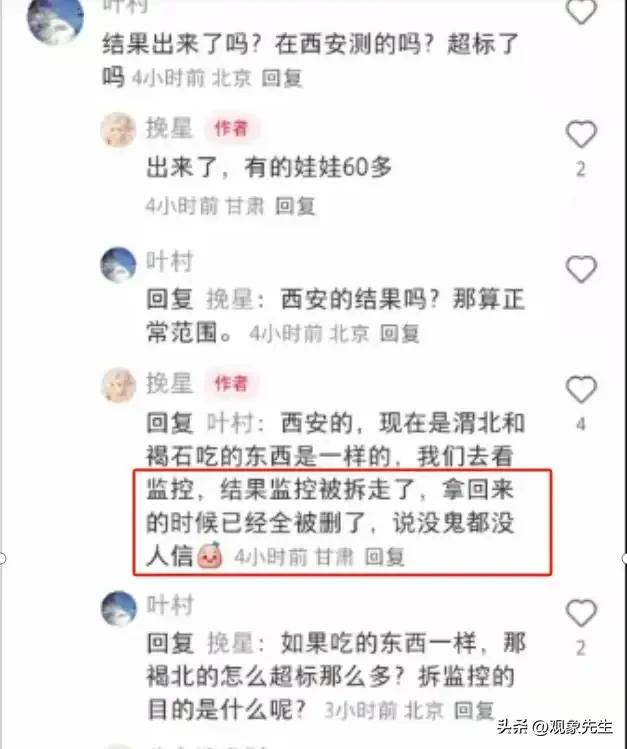Like 挽星's reply '出来了，有的娃娃60多'
627x749 pixels.
coord(581,134)
